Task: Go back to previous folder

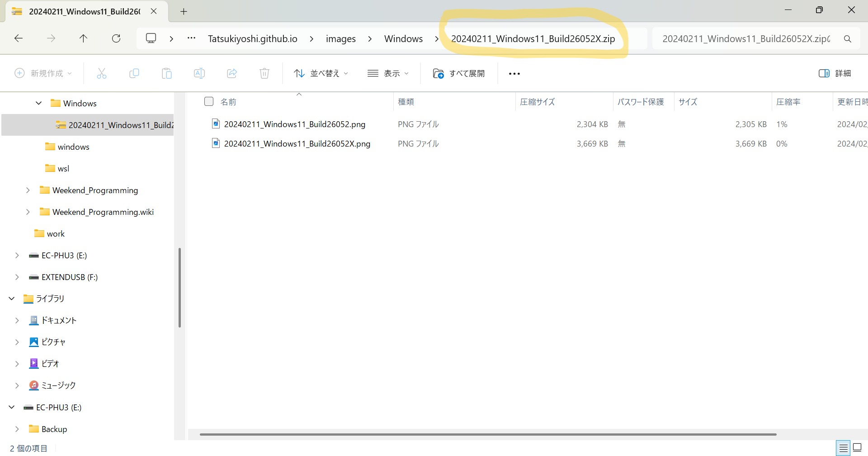Action: 19,38
